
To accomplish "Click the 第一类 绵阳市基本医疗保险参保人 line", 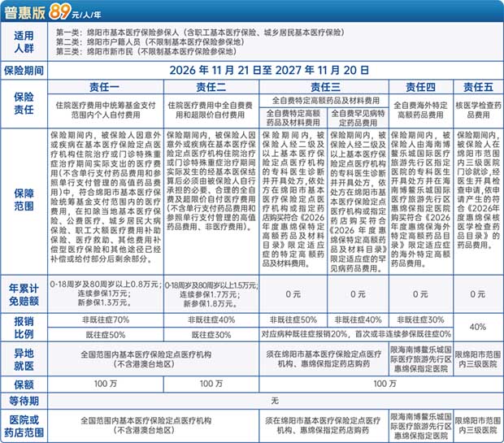I will point(200,33).
